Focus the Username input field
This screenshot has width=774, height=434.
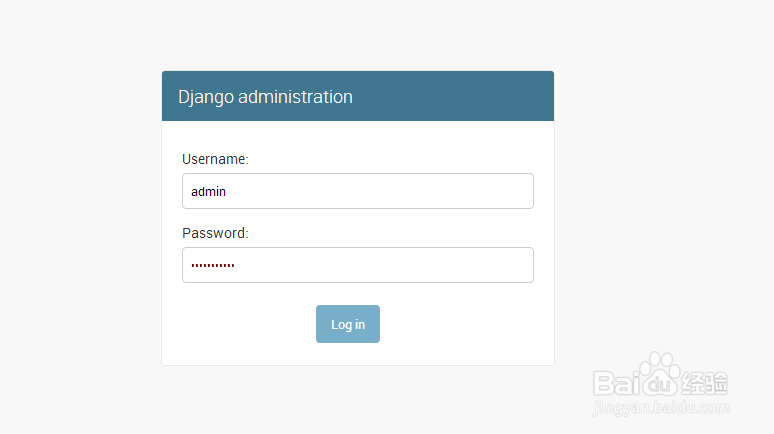tap(357, 191)
